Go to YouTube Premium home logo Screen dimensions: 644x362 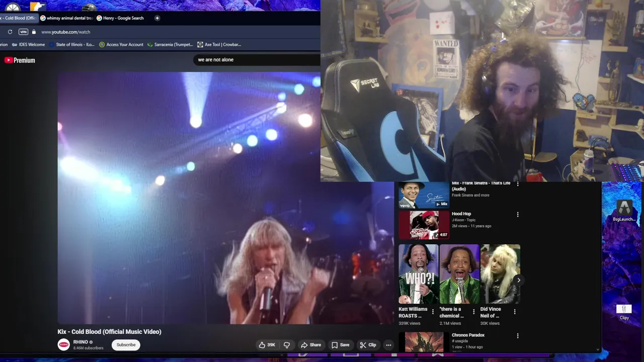click(20, 60)
